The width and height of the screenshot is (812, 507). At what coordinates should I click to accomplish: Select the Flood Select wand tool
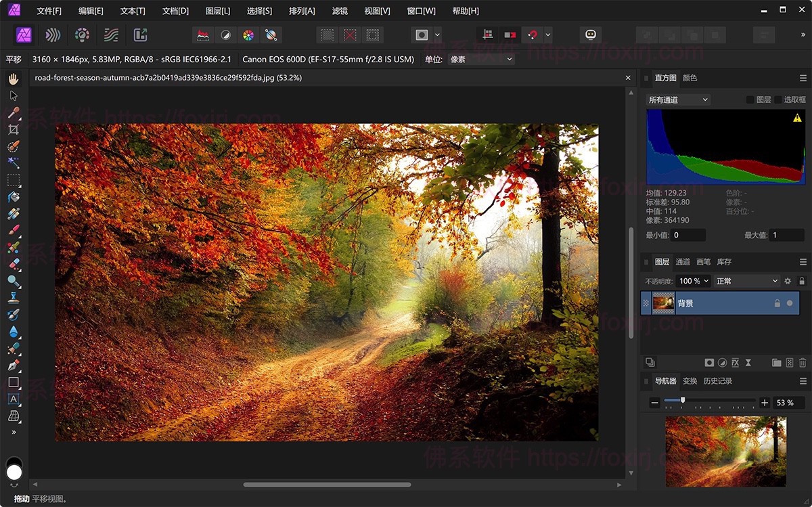14,162
